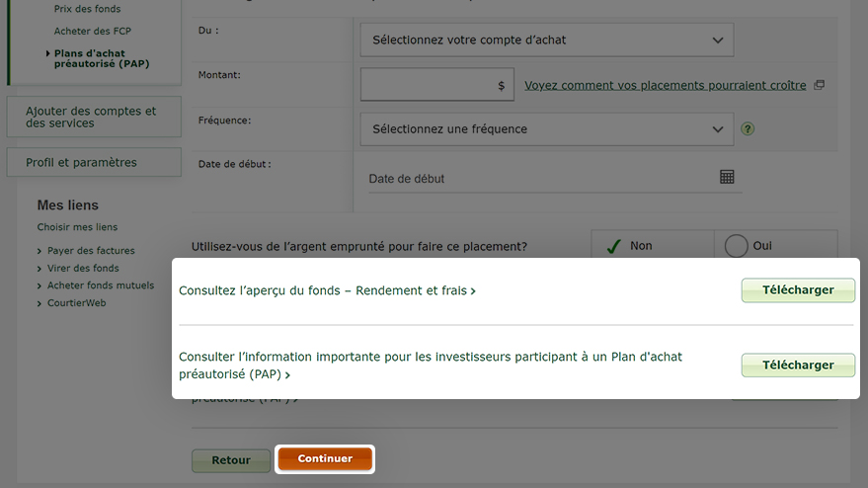Screen dimensions: 868x488
Task: Click the external window icon beside growth link
Action: click(x=820, y=85)
